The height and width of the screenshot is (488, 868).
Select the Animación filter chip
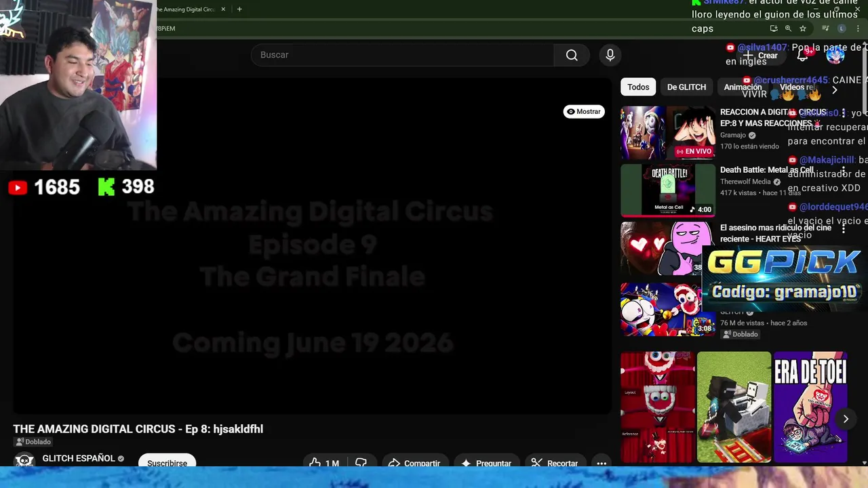coord(743,87)
